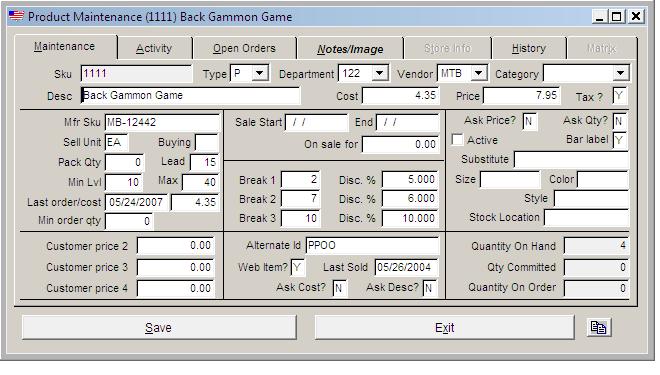Open the Vendor dropdown showing MTB
Screen dimensions: 660x375
coord(478,73)
